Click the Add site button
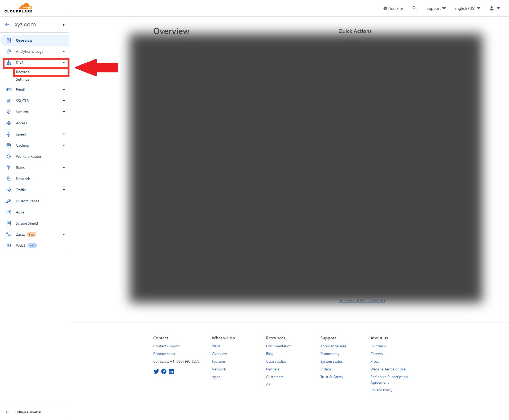Screen dimensions: 509x420 [393, 8]
